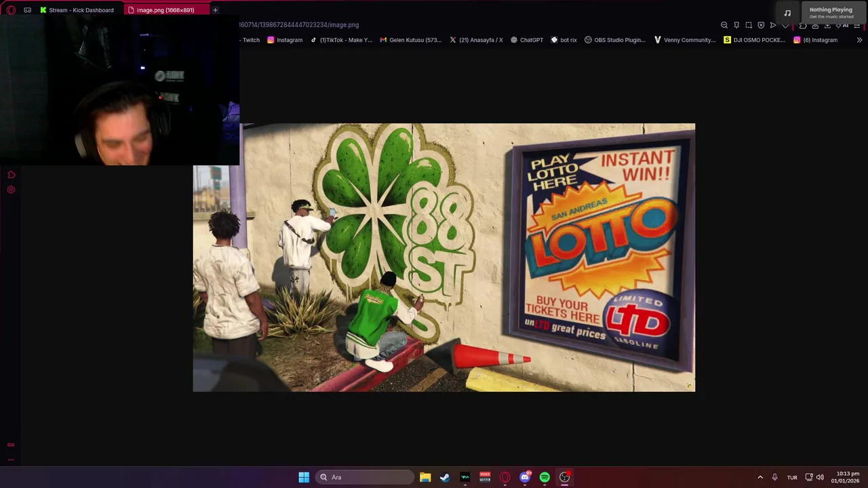Expand the toolbar dropdown chevron
Viewport: 868px width, 488px height.
785,26
